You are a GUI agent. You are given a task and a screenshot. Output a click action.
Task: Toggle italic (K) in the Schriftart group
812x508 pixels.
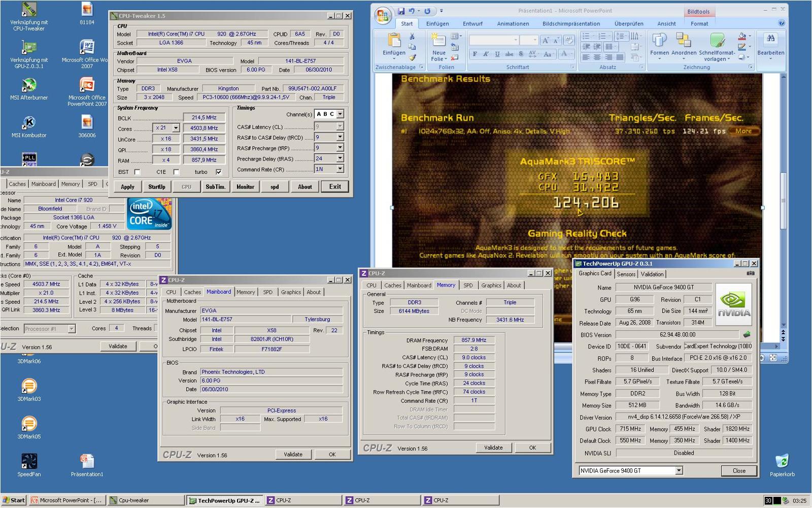coord(486,54)
